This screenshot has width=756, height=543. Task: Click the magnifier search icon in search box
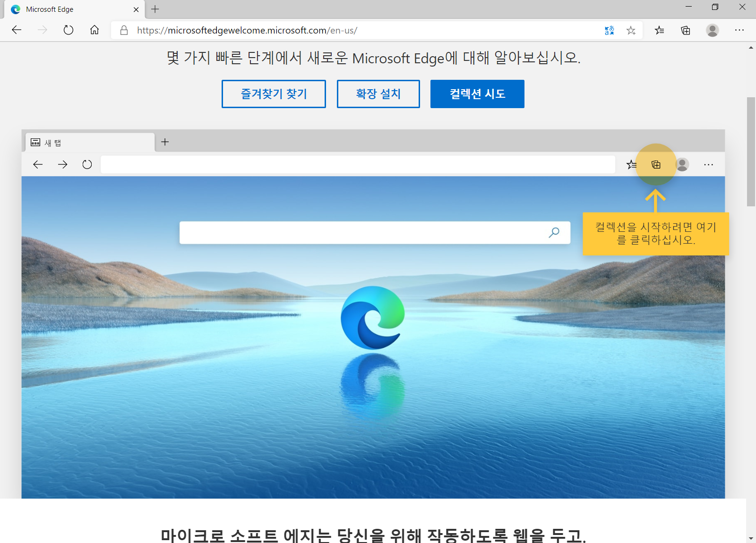pos(554,233)
